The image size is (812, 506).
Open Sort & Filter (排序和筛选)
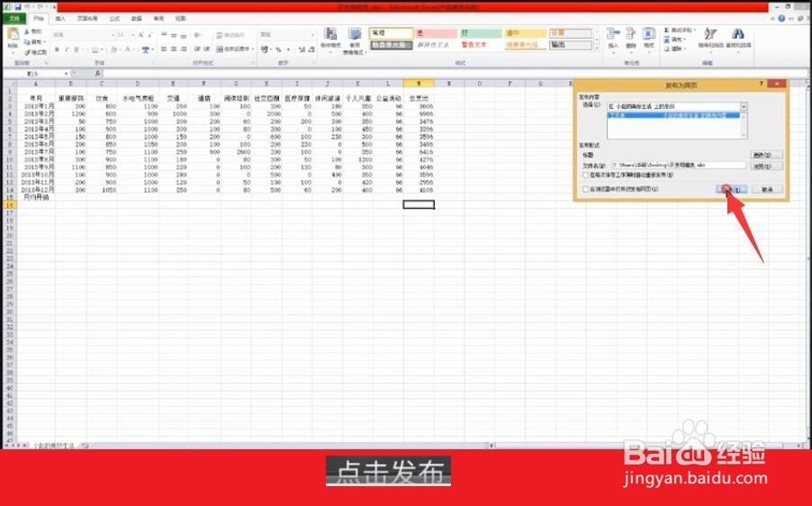(710, 39)
